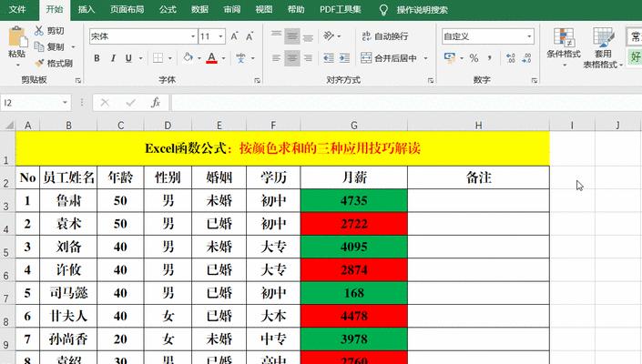The width and height of the screenshot is (642, 364).
Task: Apply percent style
Action: click(x=474, y=58)
